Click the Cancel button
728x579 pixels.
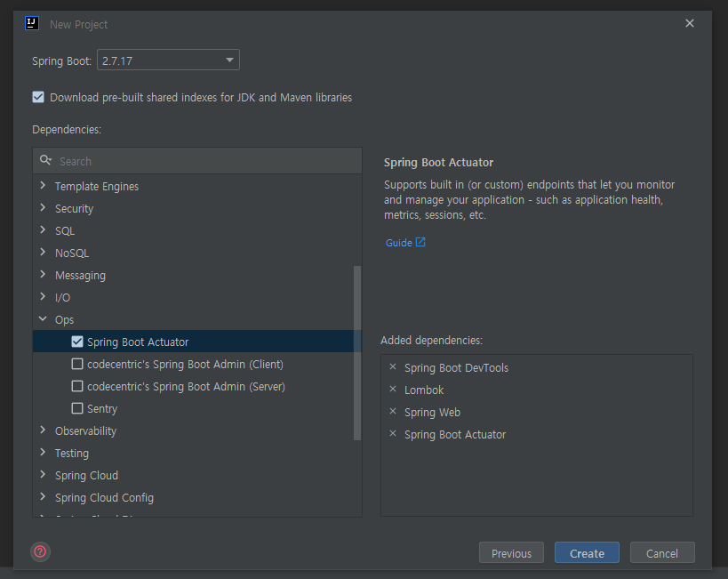coord(662,553)
